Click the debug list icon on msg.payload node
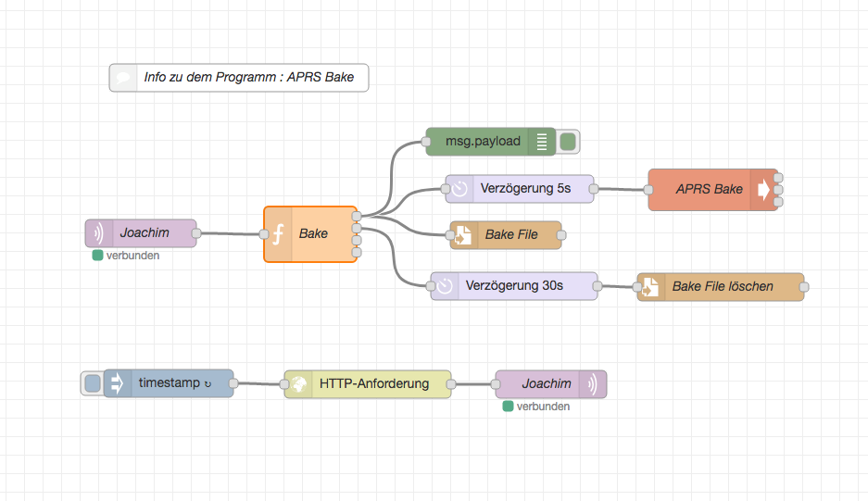This screenshot has width=868, height=501. pyautogui.click(x=542, y=142)
